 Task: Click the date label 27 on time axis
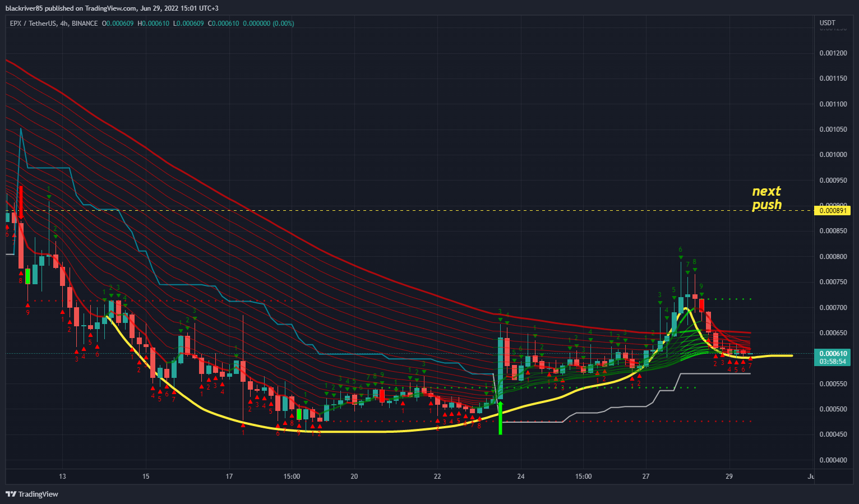tap(646, 477)
